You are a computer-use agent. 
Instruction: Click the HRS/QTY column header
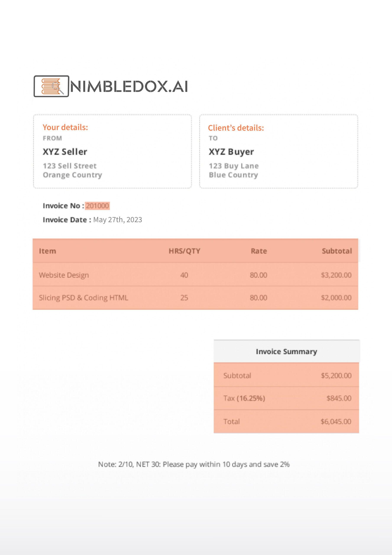point(184,251)
